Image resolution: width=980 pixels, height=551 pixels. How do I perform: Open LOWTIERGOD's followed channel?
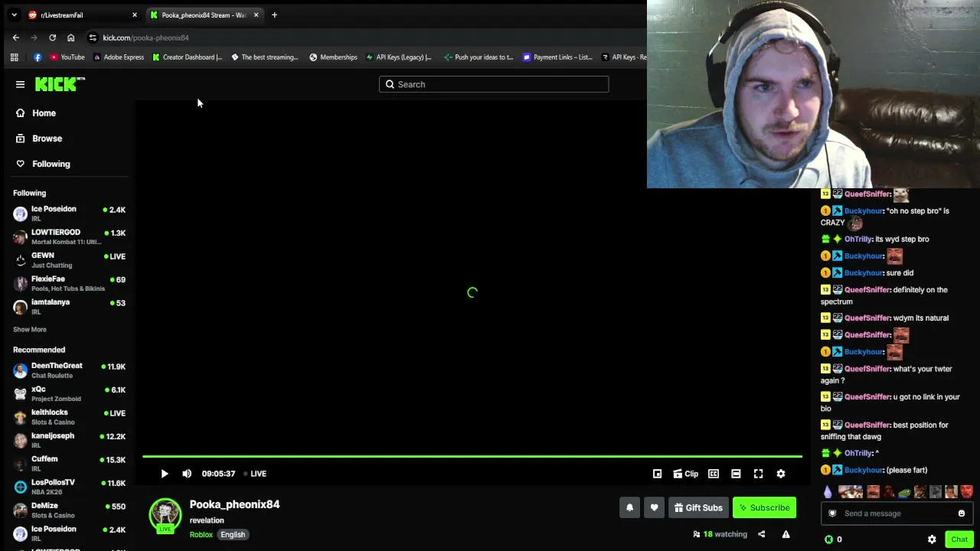coord(69,236)
